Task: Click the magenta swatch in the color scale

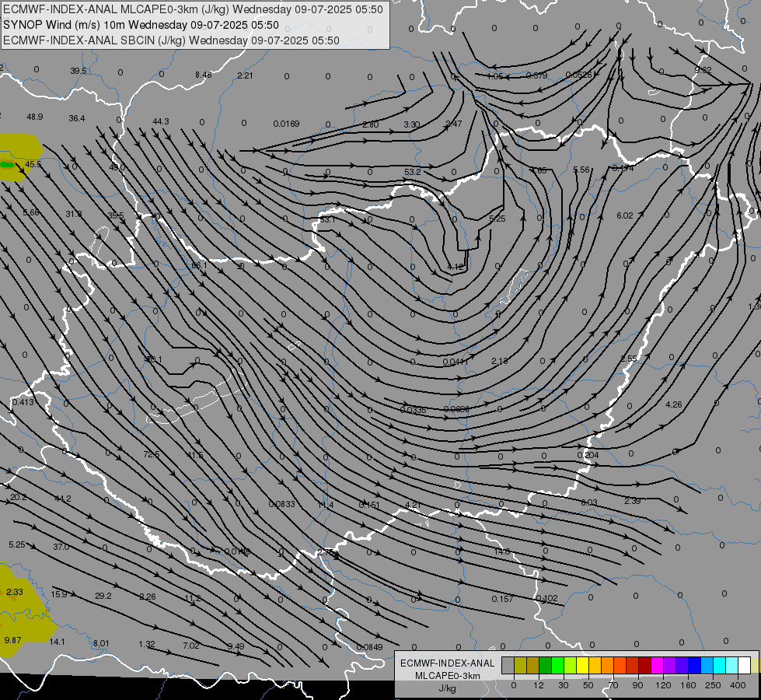Action: tap(657, 666)
